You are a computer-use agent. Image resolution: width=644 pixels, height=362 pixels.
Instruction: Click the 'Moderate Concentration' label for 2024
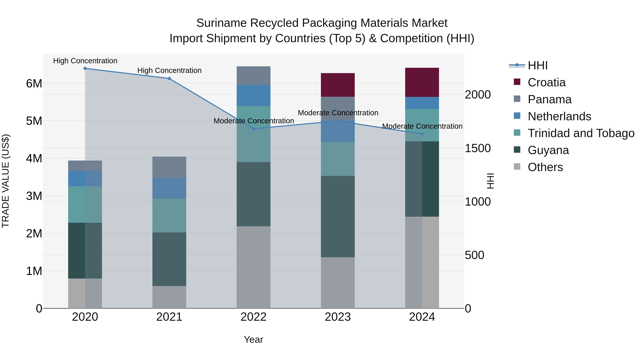click(422, 126)
